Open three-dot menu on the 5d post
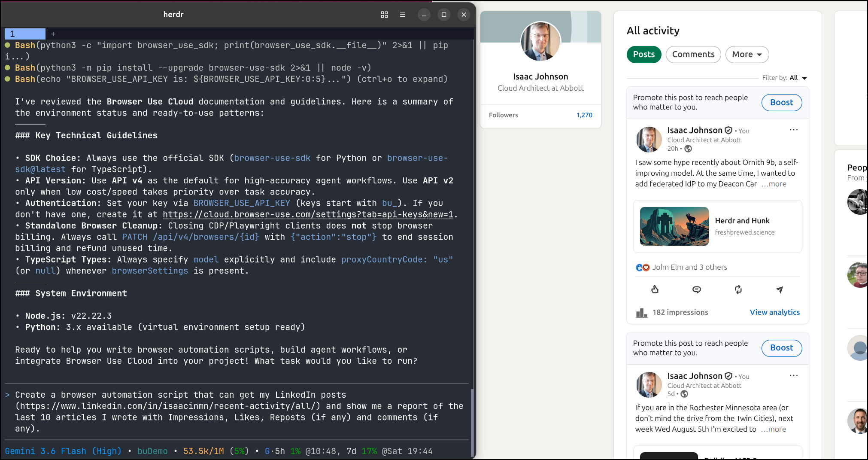The image size is (868, 460). [794, 375]
